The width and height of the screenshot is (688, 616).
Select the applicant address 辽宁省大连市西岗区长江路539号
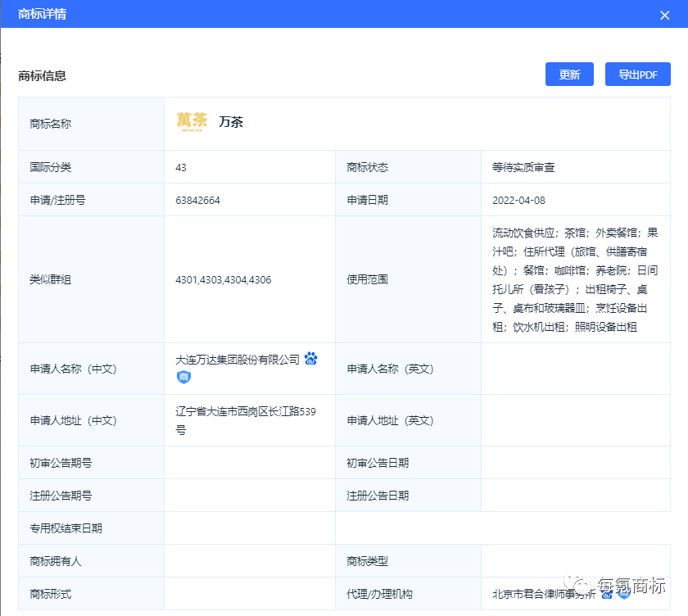(x=246, y=420)
